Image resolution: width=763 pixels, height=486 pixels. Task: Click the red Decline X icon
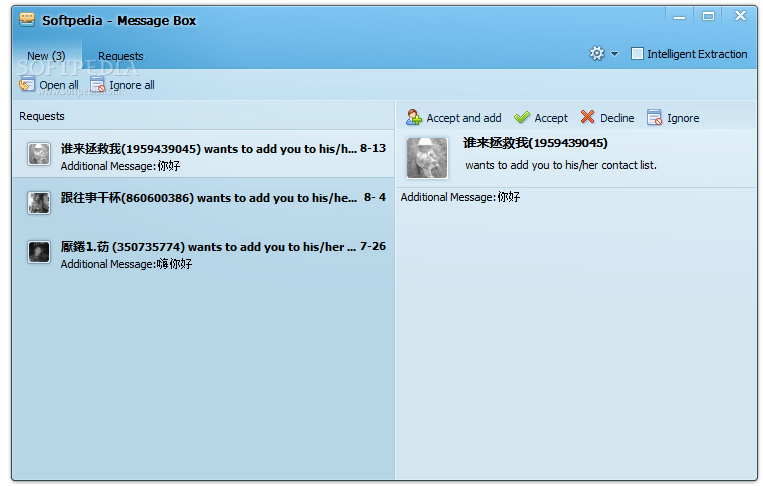coord(587,117)
